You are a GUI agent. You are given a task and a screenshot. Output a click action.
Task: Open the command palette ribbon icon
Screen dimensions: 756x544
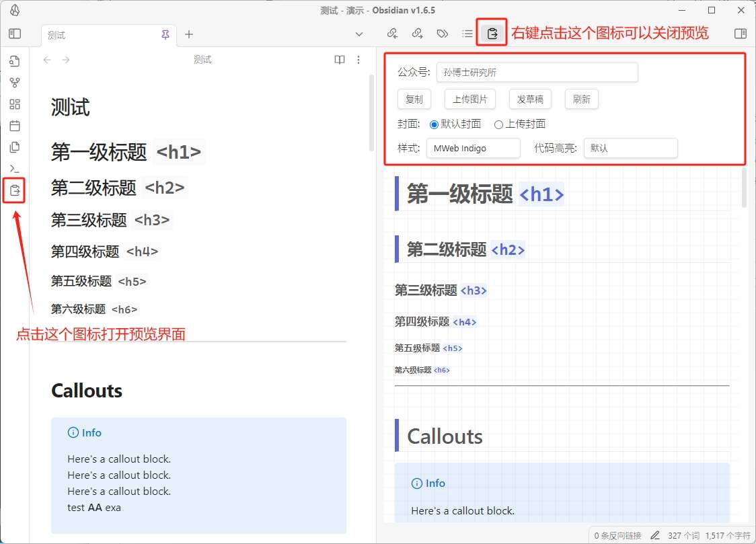click(x=15, y=168)
